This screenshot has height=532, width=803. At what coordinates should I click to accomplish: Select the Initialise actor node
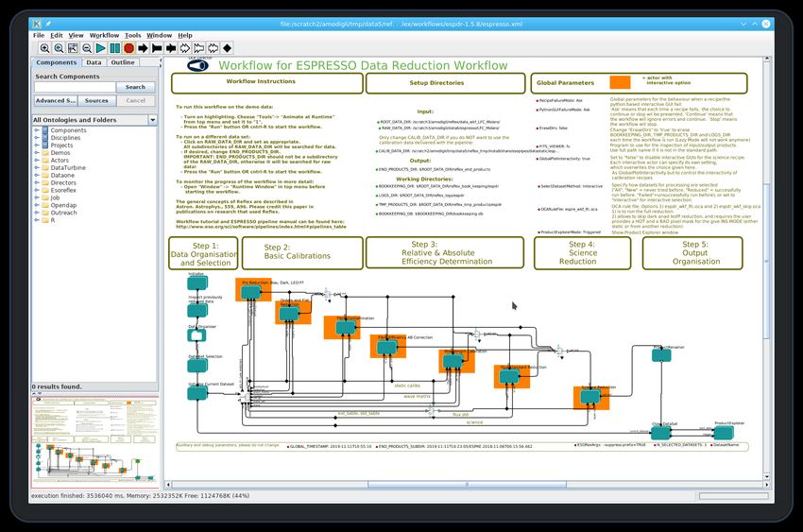tap(197, 283)
